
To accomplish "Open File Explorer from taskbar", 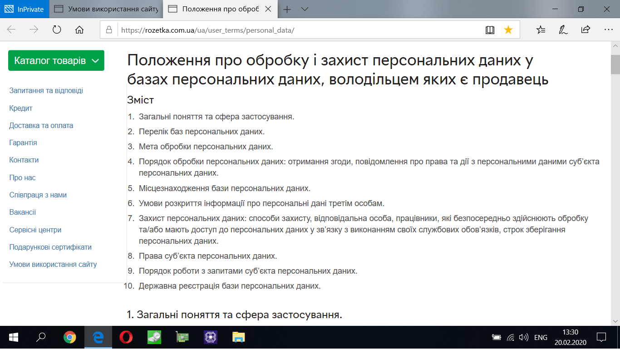I will click(239, 337).
